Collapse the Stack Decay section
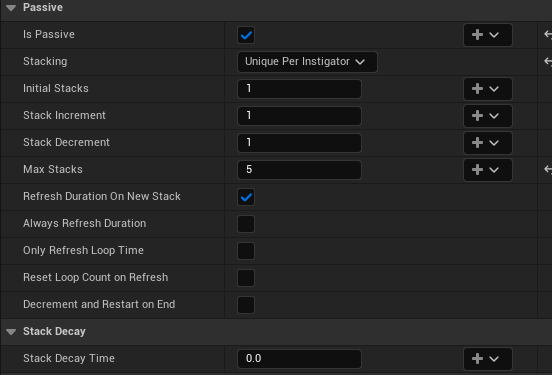The width and height of the screenshot is (552, 375). (x=11, y=332)
